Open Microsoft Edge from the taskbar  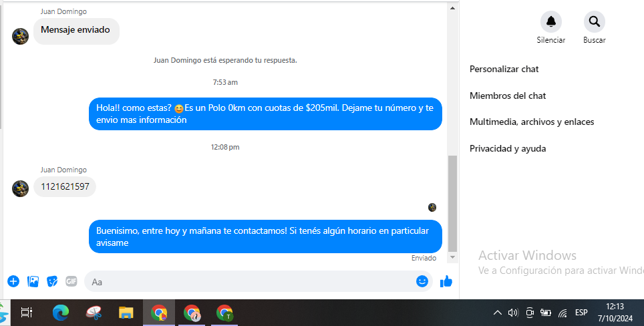pyautogui.click(x=61, y=312)
